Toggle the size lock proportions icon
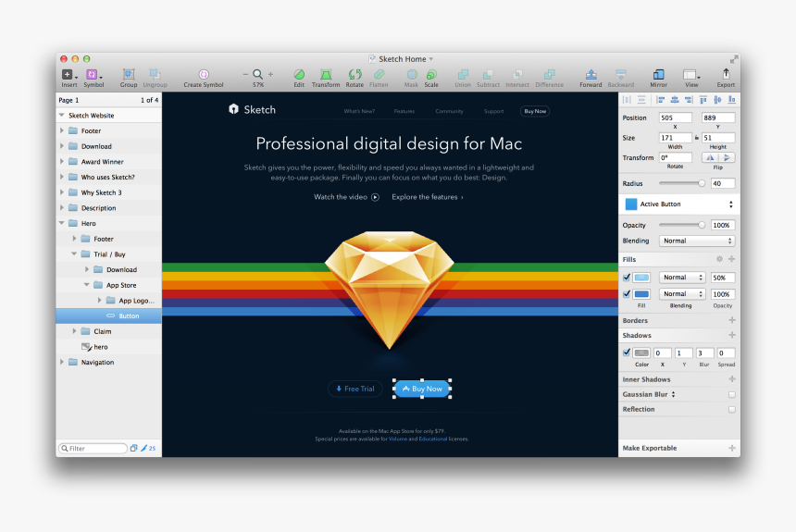This screenshot has height=532, width=796. pos(696,138)
